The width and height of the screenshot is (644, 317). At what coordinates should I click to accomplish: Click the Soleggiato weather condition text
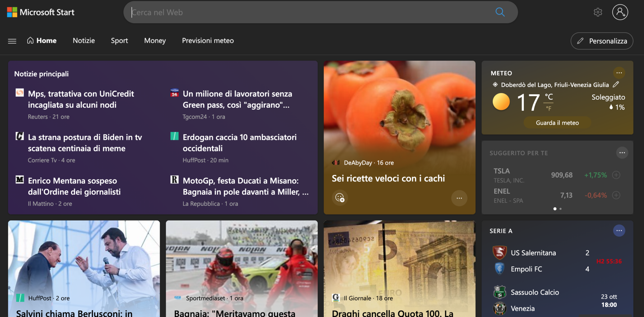click(608, 97)
